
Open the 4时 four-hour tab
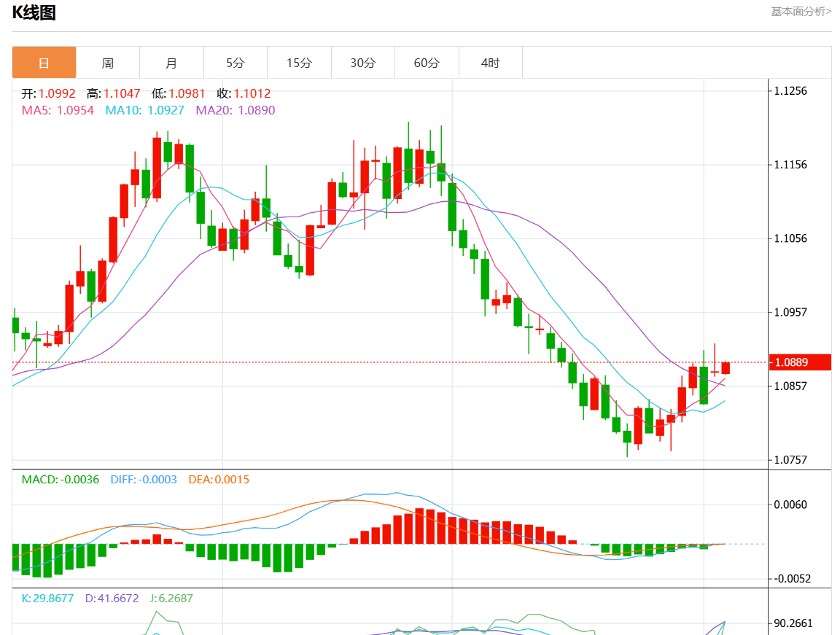click(x=490, y=63)
